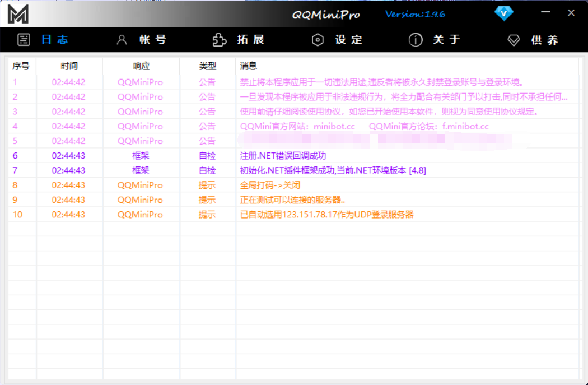This screenshot has height=385, width=588.
Task: Click the info circle icon beside 关于
Action: [x=416, y=39]
